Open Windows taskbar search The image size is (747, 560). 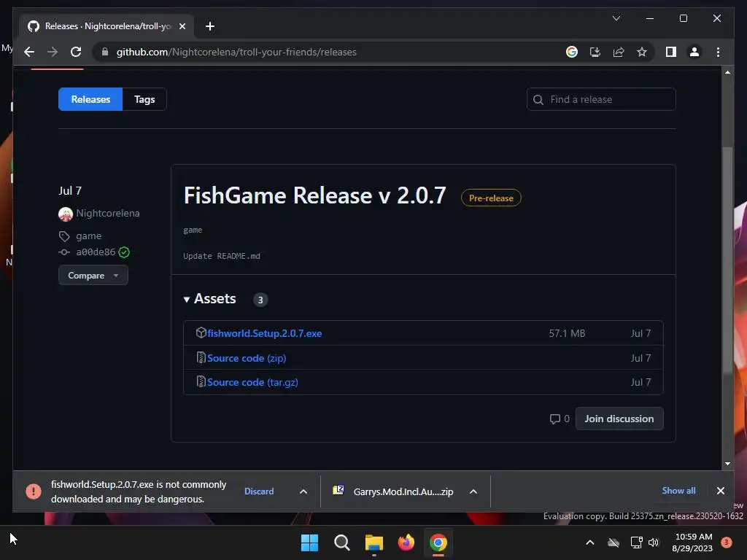[342, 542]
